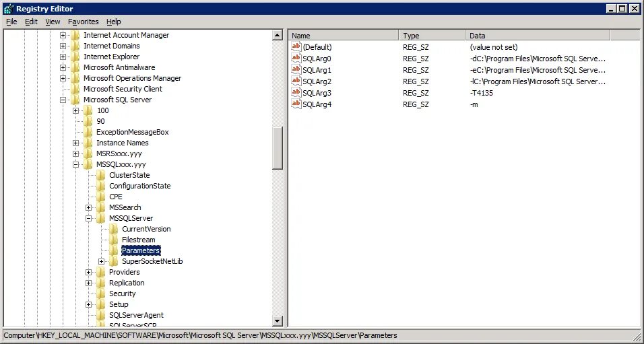
Task: Sort values by the Type column header
Action: [x=432, y=35]
